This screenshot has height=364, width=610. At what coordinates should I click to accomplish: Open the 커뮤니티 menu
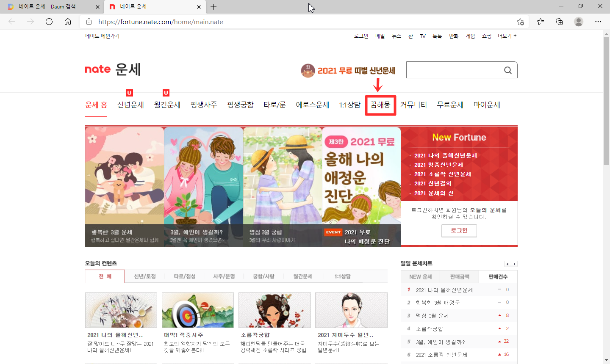(x=413, y=105)
